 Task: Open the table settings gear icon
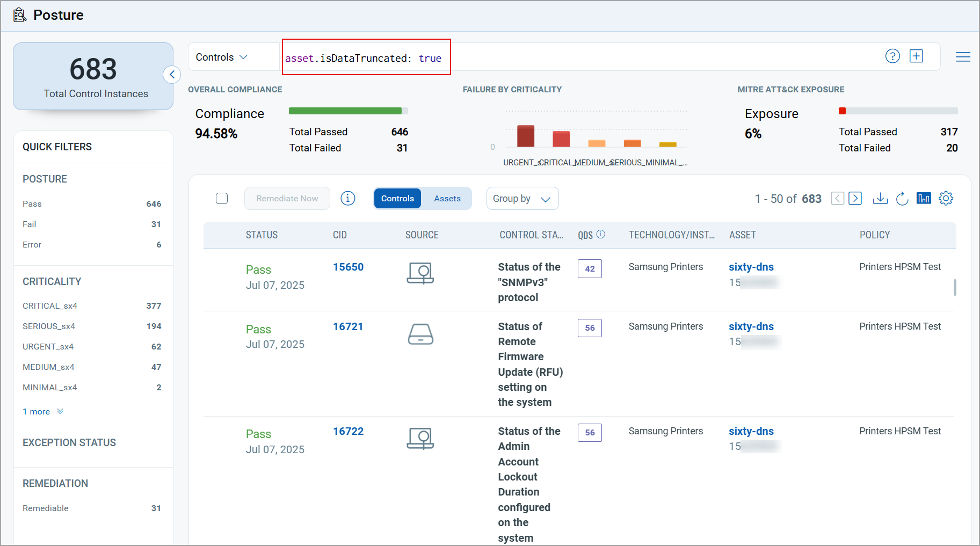coord(946,199)
